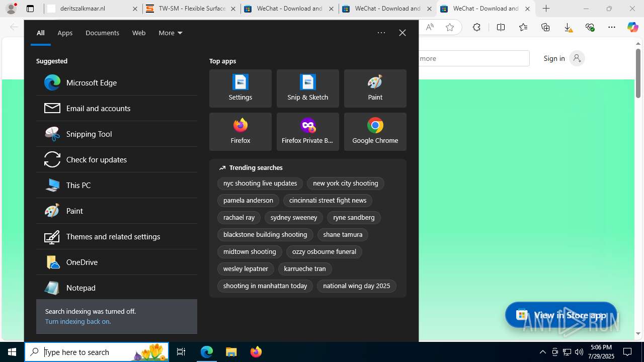Open Paint in the suggested list
Viewport: 644px width, 362px height.
point(116,211)
